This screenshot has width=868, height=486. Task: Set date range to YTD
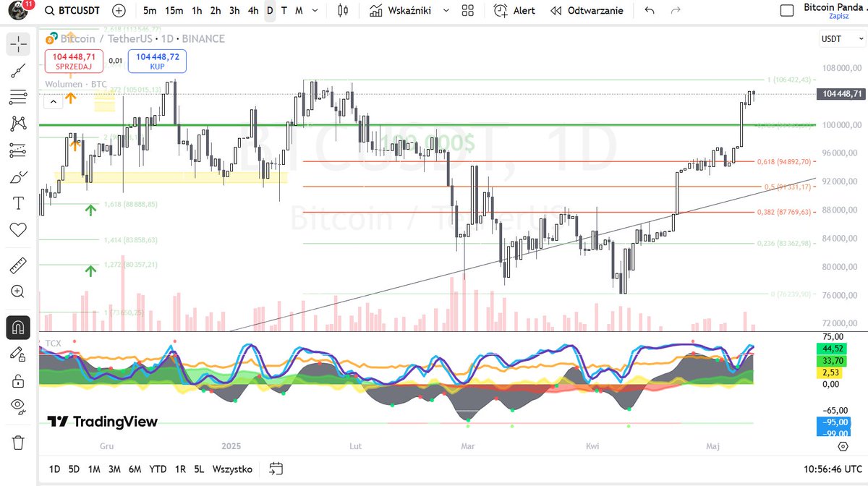pos(158,469)
